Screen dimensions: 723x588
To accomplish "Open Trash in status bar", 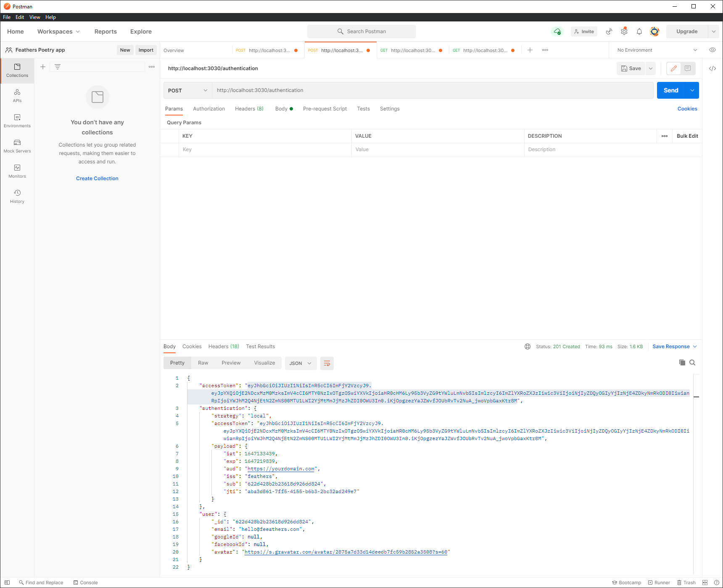I will [x=686, y=583].
